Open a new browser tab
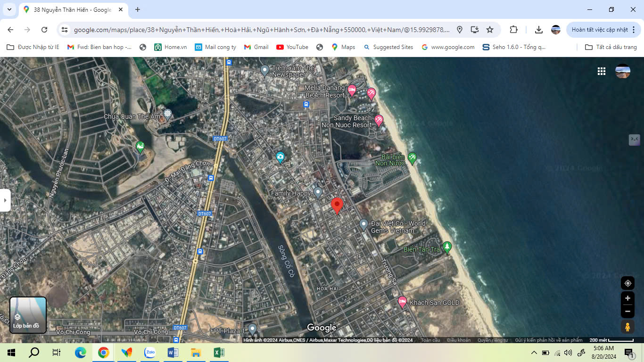The width and height of the screenshot is (644, 362). click(138, 9)
